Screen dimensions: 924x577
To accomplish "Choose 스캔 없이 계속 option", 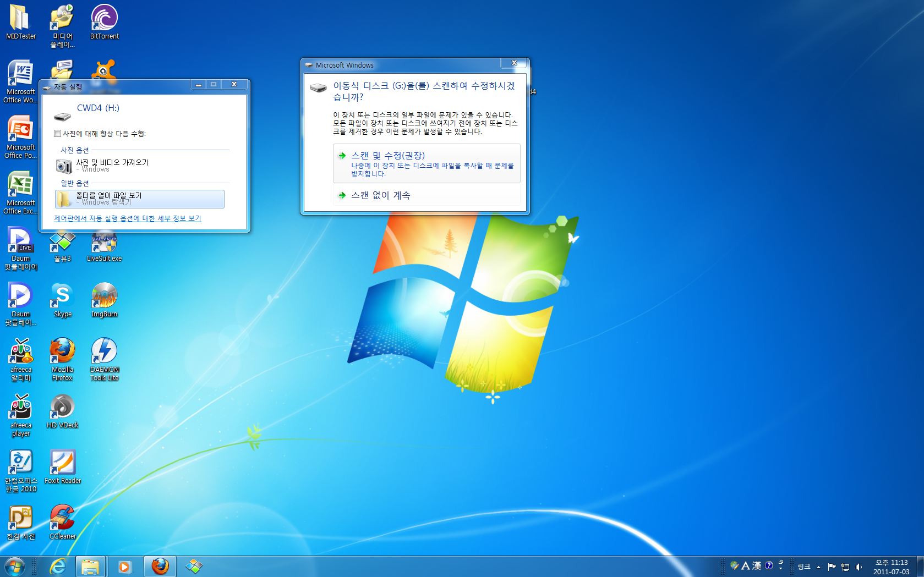I will point(427,195).
